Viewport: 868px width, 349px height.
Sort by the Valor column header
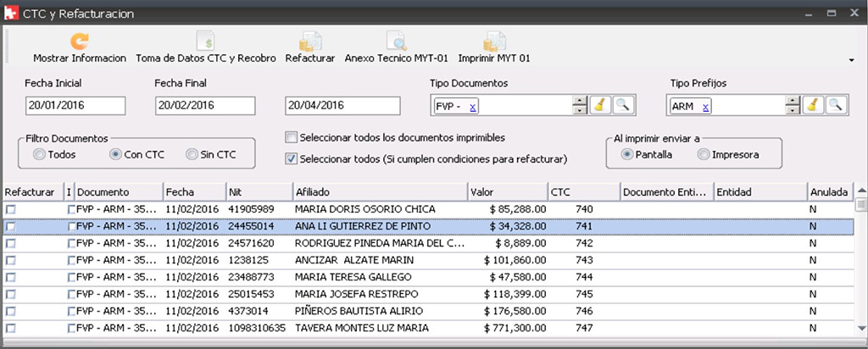click(x=506, y=192)
